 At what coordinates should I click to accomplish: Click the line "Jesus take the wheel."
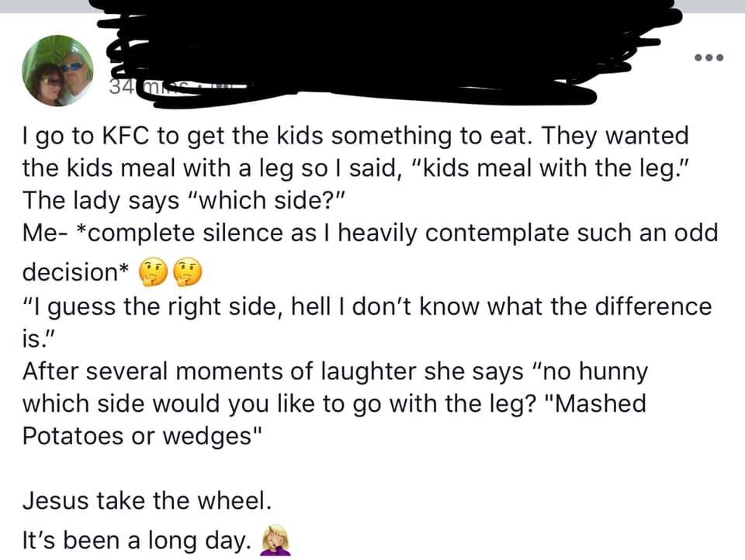pyautogui.click(x=147, y=500)
